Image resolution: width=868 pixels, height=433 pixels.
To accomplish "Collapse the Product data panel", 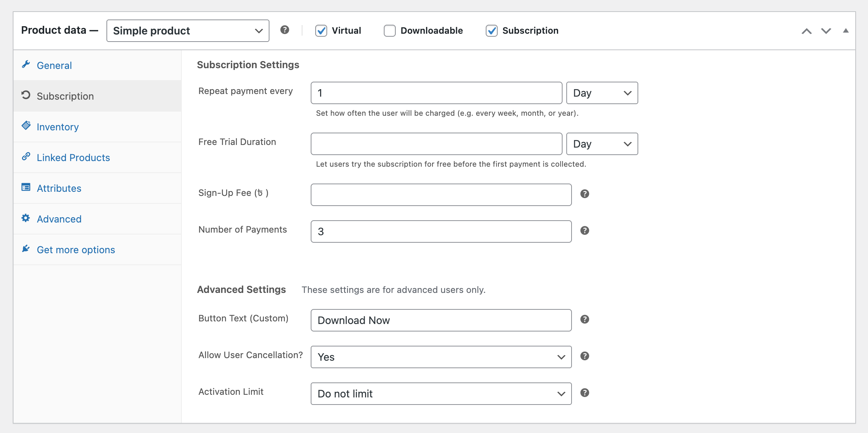I will [846, 31].
